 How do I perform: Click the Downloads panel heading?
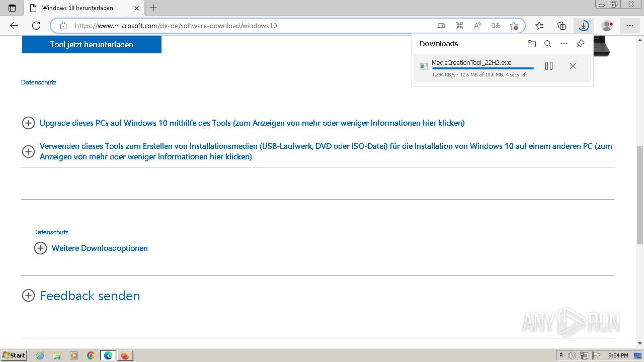point(439,44)
